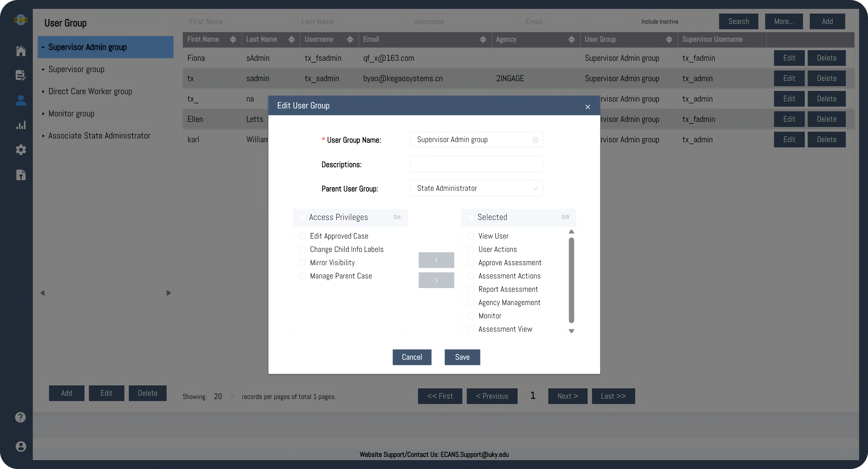Click the Descriptions input field
The height and width of the screenshot is (469, 868).
point(476,164)
